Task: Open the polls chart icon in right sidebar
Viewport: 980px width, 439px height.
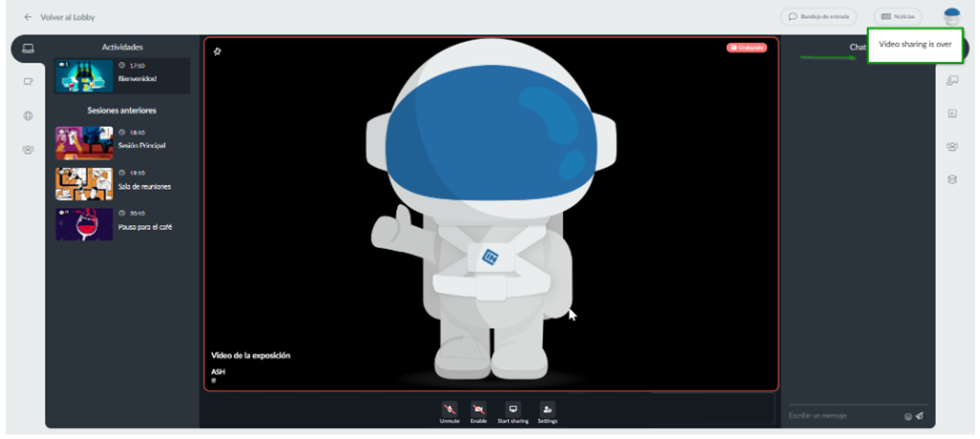Action: pos(952,113)
